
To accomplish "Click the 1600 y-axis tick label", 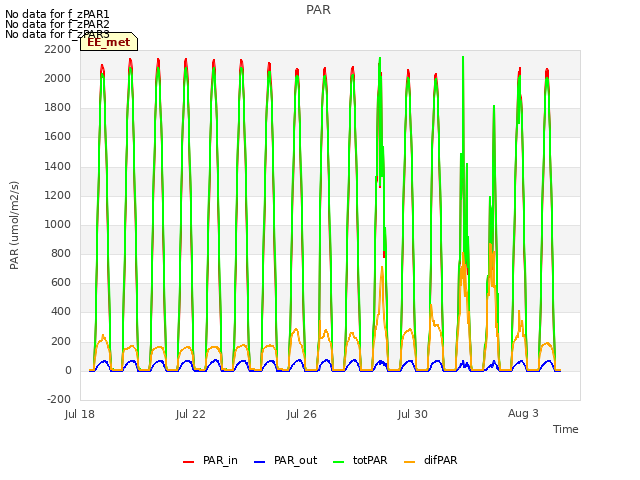I will click(58, 137).
